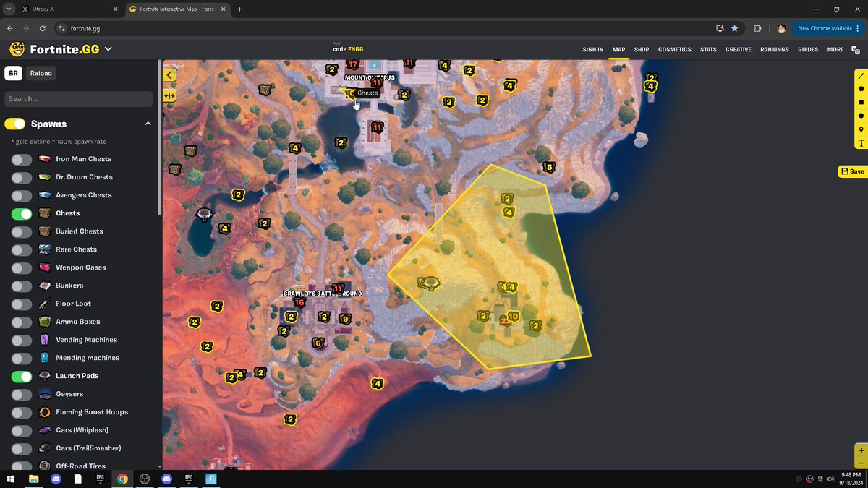868x488 pixels.
Task: Open the COSMETICS navigation tab
Action: 675,50
